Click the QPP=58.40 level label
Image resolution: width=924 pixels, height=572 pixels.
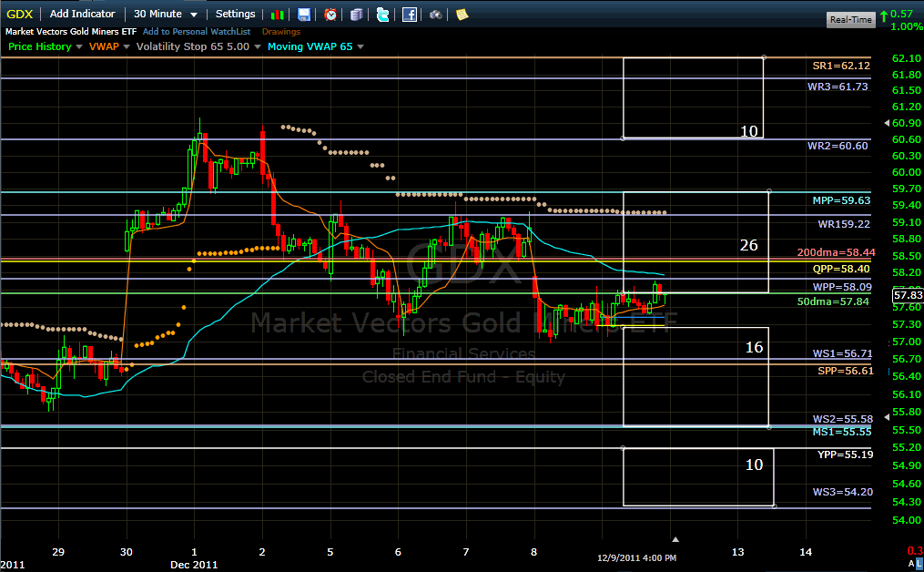point(841,269)
